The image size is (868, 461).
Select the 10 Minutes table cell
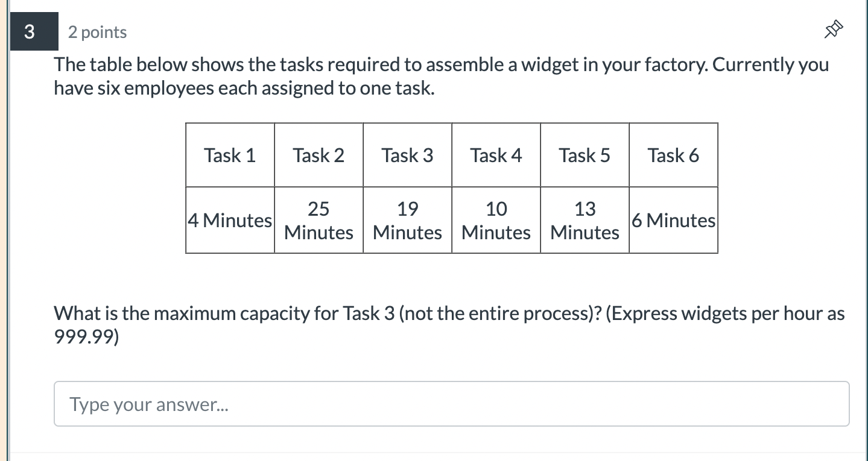pos(496,220)
